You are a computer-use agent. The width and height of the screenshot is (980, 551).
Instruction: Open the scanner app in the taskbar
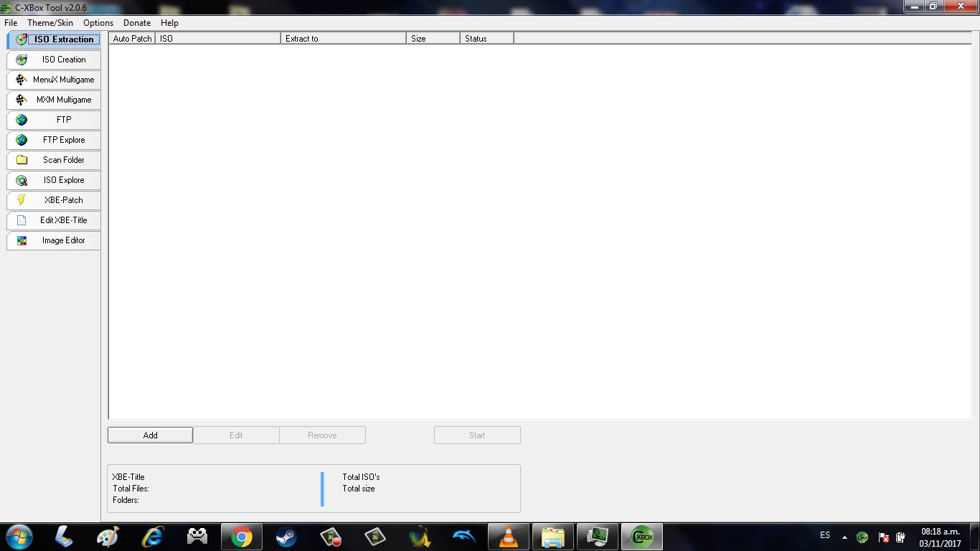pos(63,537)
